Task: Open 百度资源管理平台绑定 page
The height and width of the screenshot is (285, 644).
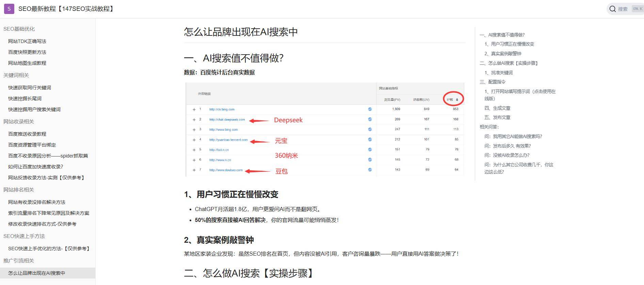Action: [32, 145]
